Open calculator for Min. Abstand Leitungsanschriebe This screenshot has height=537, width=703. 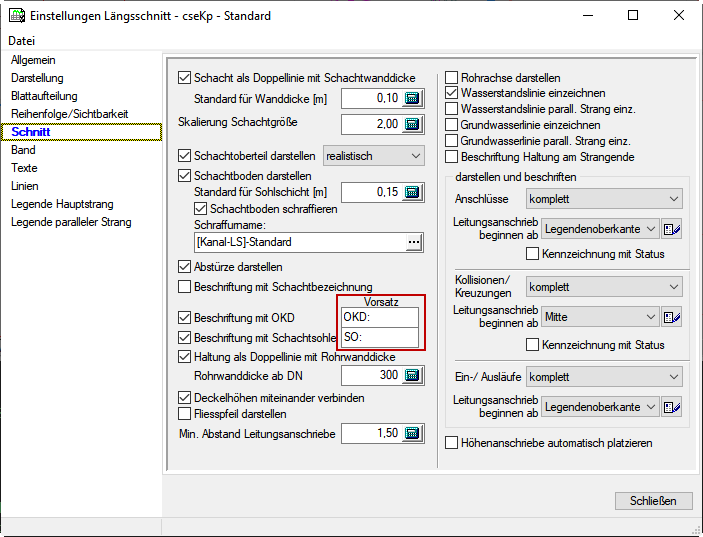pyautogui.click(x=413, y=434)
